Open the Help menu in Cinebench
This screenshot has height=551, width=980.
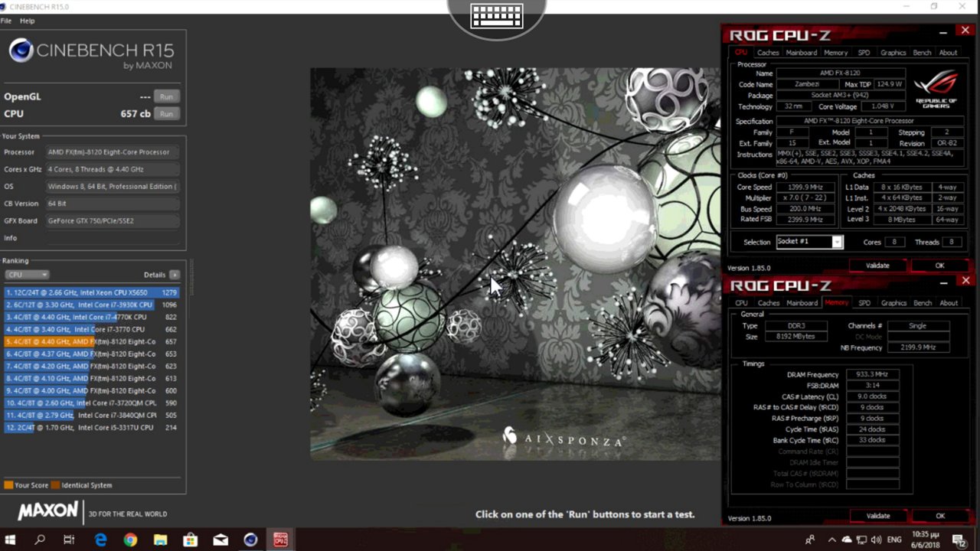point(27,21)
